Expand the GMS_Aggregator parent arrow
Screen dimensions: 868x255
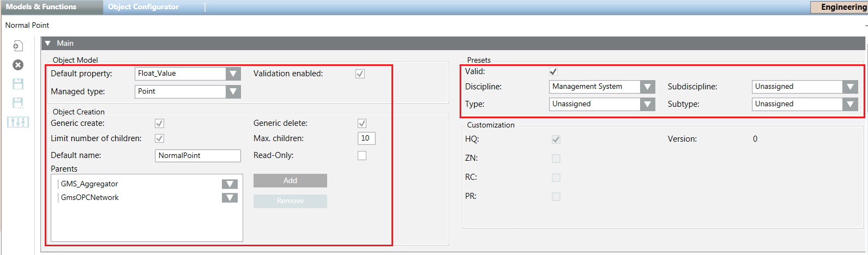[230, 184]
